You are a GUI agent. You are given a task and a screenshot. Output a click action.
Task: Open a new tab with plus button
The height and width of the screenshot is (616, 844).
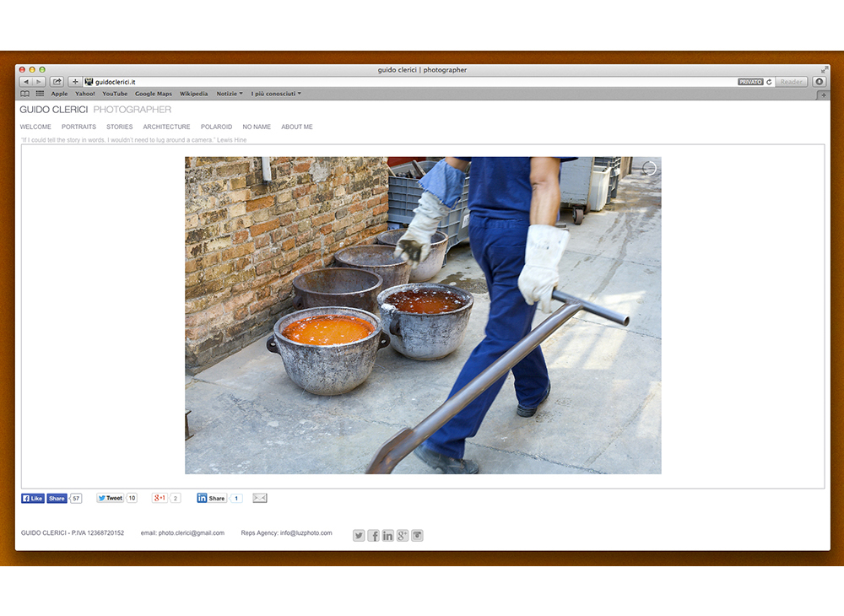[x=824, y=95]
